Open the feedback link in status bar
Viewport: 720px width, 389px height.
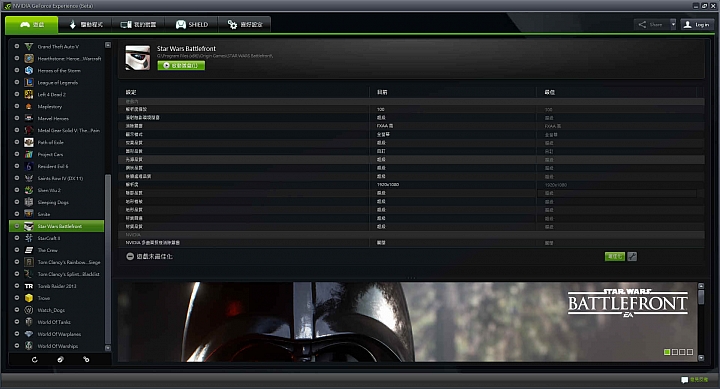pyautogui.click(x=698, y=380)
